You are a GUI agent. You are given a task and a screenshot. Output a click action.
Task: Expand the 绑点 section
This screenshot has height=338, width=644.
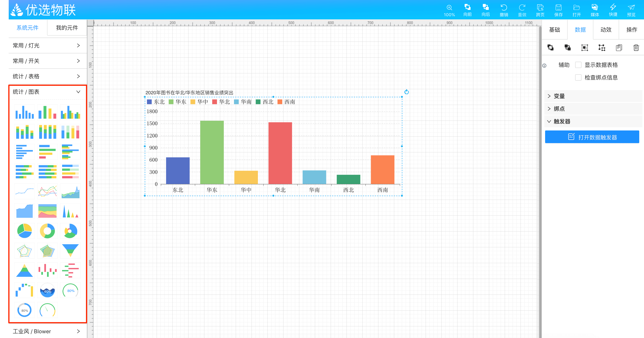tap(593, 109)
